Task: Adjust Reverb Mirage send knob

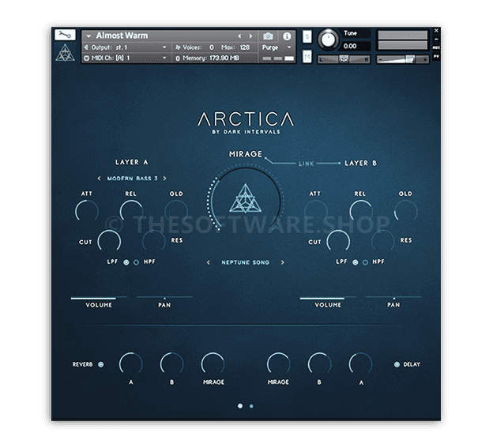Action: click(x=213, y=363)
